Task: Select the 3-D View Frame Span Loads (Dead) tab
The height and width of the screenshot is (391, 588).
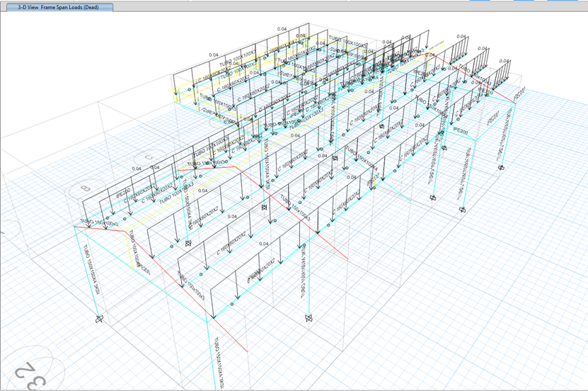Action: pyautogui.click(x=59, y=7)
